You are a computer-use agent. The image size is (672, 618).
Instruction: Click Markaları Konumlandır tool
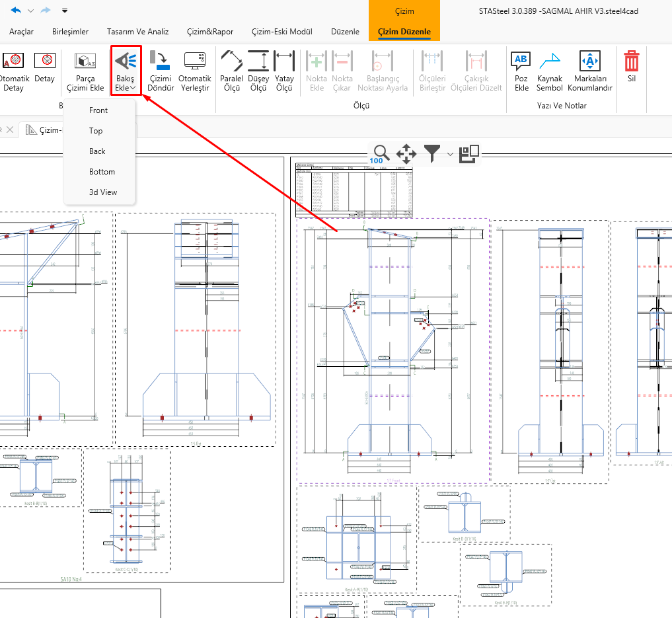pyautogui.click(x=589, y=61)
